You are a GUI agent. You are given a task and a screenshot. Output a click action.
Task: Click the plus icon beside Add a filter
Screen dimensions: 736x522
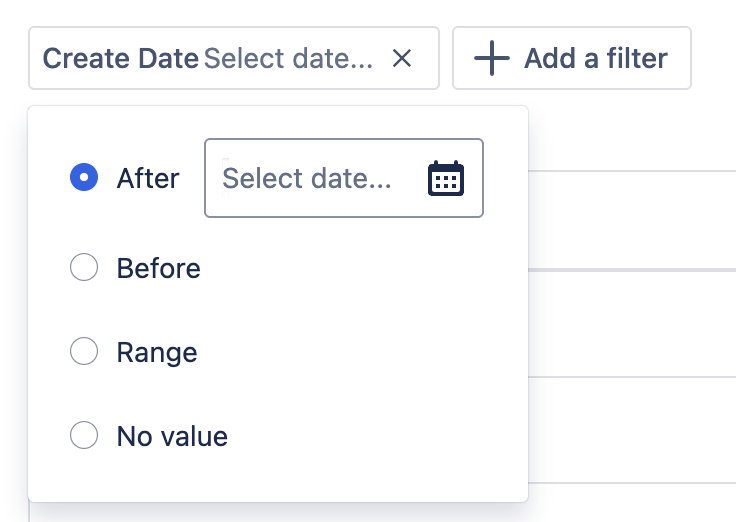491,59
